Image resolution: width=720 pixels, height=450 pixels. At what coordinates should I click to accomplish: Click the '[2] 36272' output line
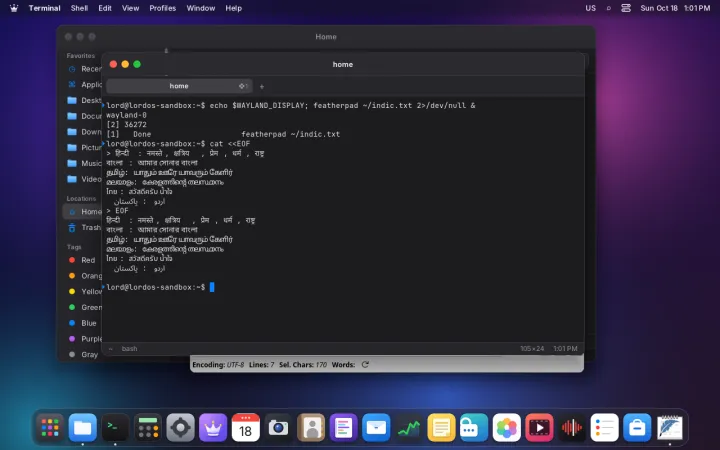(x=126, y=124)
